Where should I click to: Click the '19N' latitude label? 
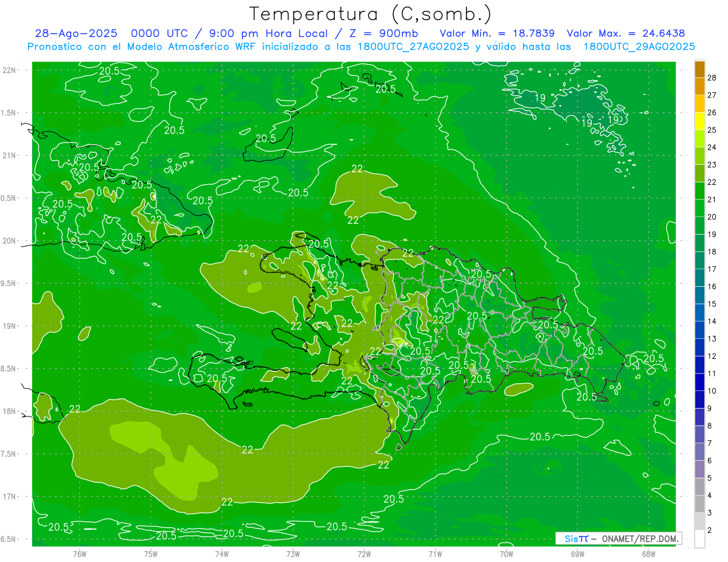point(10,326)
